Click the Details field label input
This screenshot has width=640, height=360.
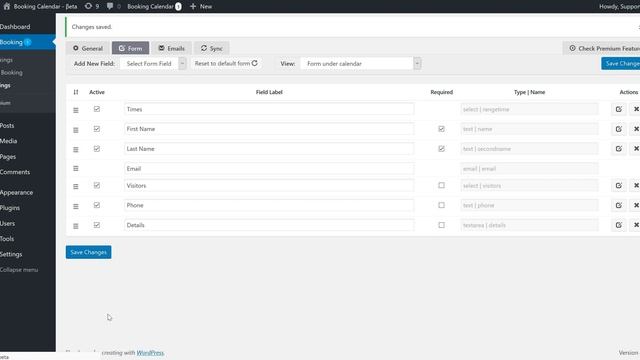point(269,225)
